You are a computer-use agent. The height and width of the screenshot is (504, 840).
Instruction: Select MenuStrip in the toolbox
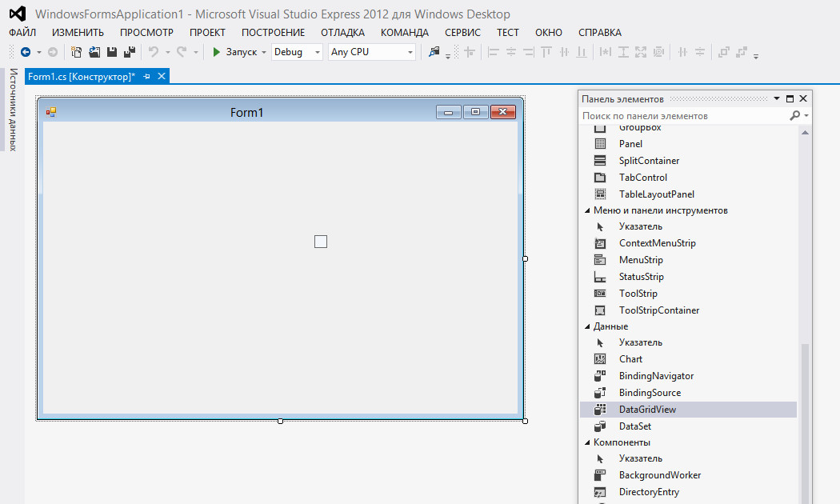688,260
